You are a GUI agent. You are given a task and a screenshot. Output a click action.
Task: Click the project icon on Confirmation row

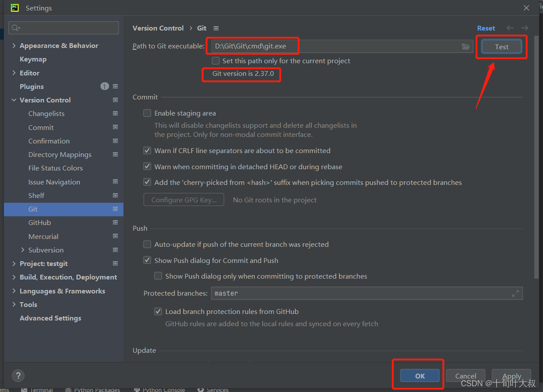point(115,141)
